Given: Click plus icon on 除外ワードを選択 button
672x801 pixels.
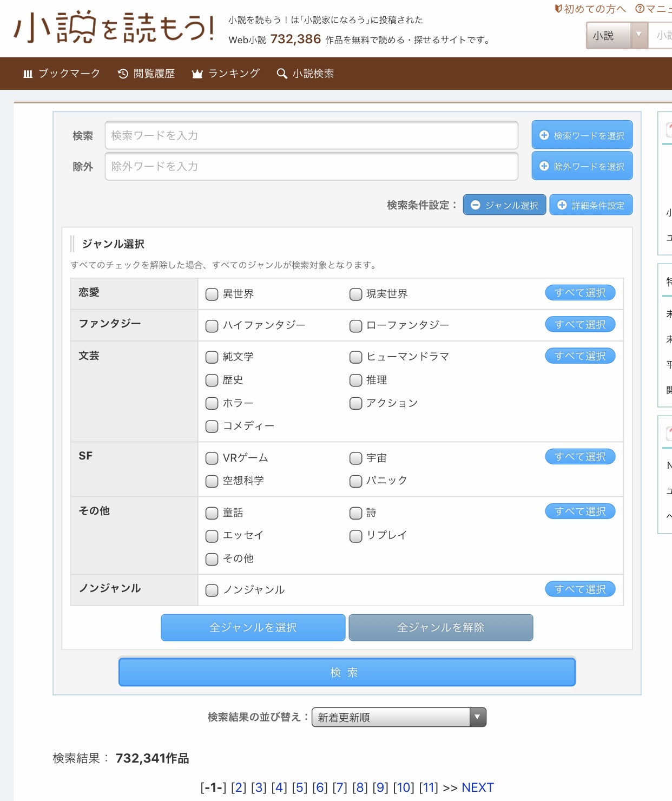Looking at the screenshot, I should point(544,166).
